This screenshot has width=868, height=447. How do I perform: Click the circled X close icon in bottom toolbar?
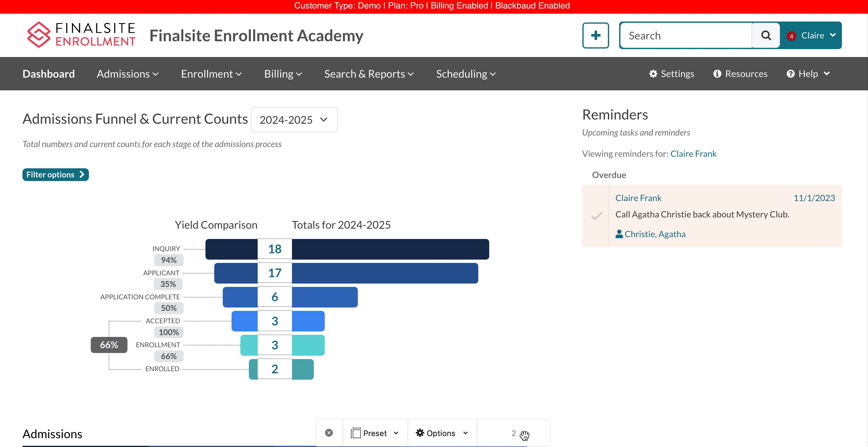click(329, 433)
